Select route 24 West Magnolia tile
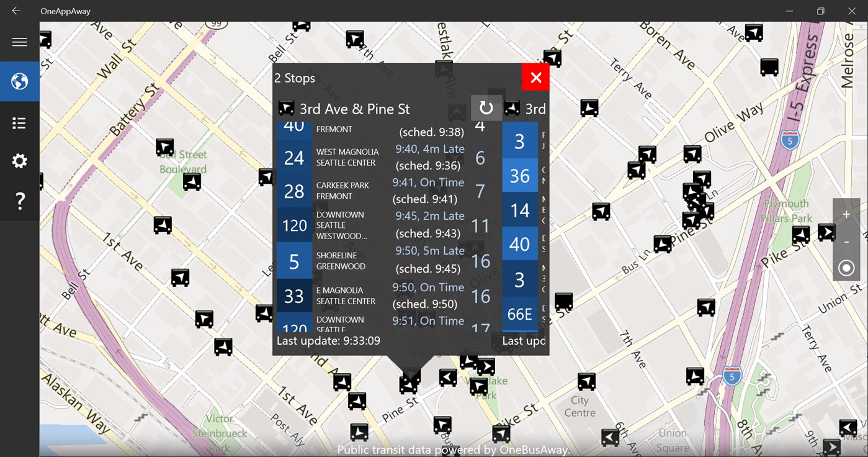 (x=293, y=157)
